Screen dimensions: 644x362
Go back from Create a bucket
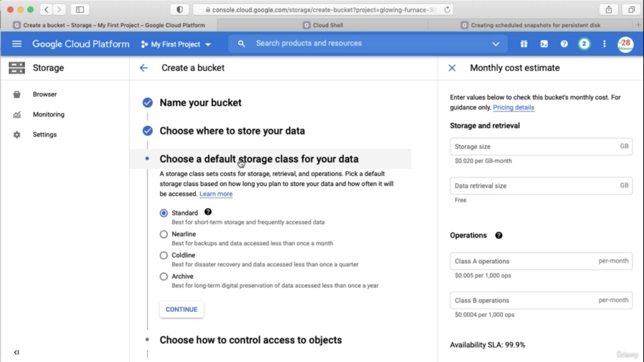(x=144, y=68)
